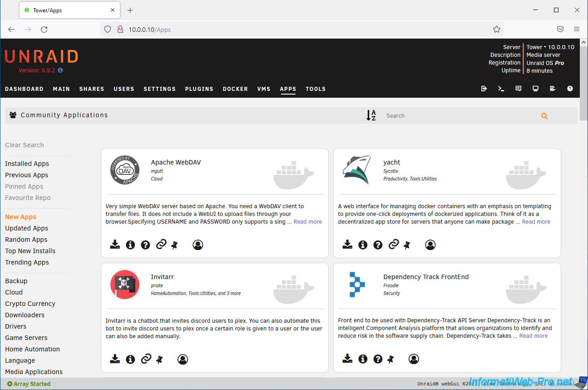Click the Community Applications search field

[459, 116]
